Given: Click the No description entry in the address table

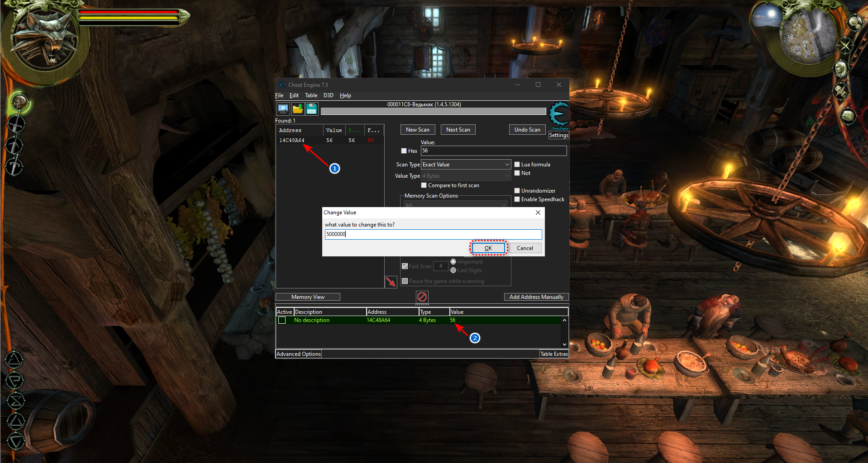Looking at the screenshot, I should [312, 320].
